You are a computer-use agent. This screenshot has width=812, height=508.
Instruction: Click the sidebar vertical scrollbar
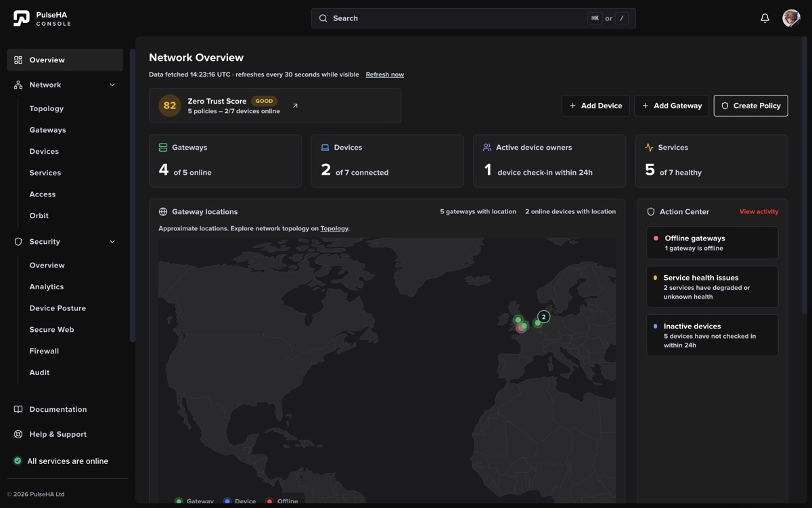point(133,195)
